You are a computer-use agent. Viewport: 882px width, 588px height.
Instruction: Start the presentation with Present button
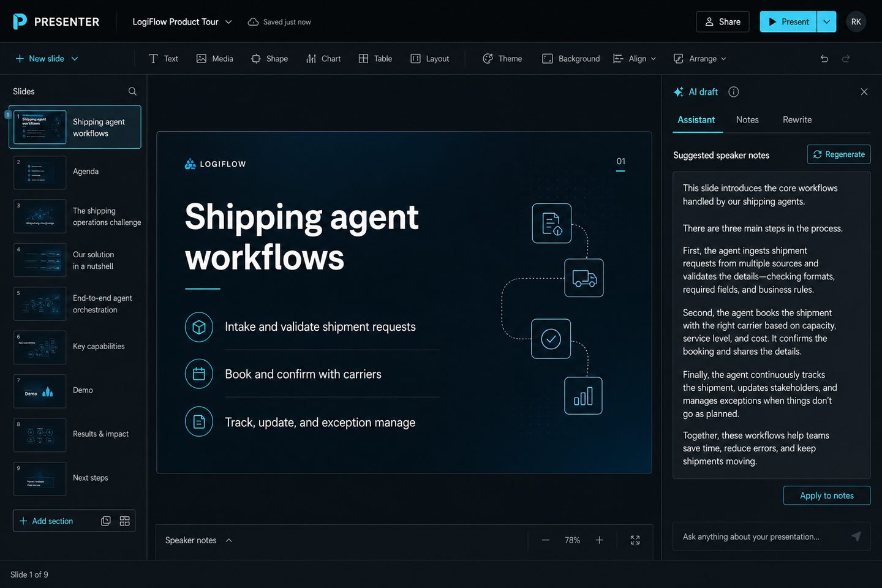(788, 21)
